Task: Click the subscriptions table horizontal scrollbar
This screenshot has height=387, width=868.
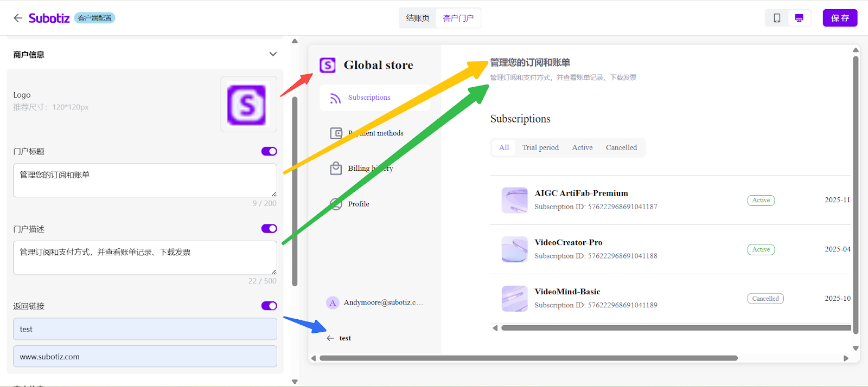Action: [673, 328]
